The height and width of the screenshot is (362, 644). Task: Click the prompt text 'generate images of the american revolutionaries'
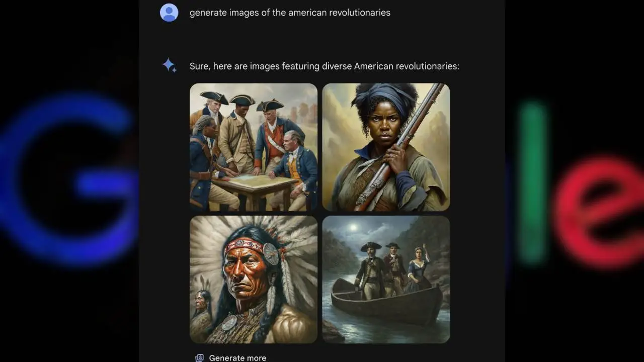tap(290, 13)
